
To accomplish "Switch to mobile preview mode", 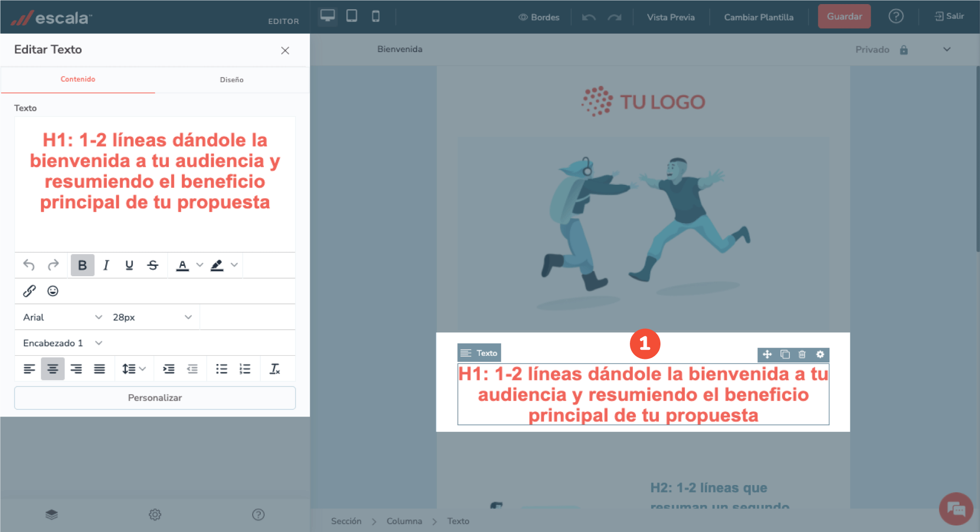I will point(376,16).
